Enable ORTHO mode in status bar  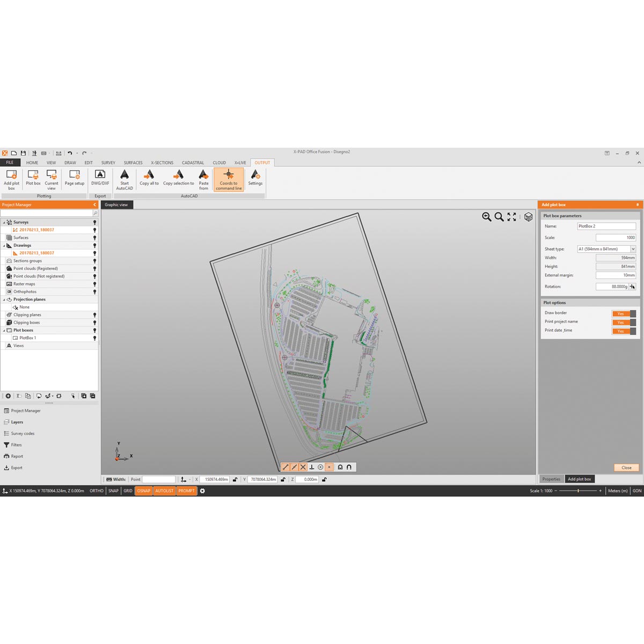click(97, 491)
